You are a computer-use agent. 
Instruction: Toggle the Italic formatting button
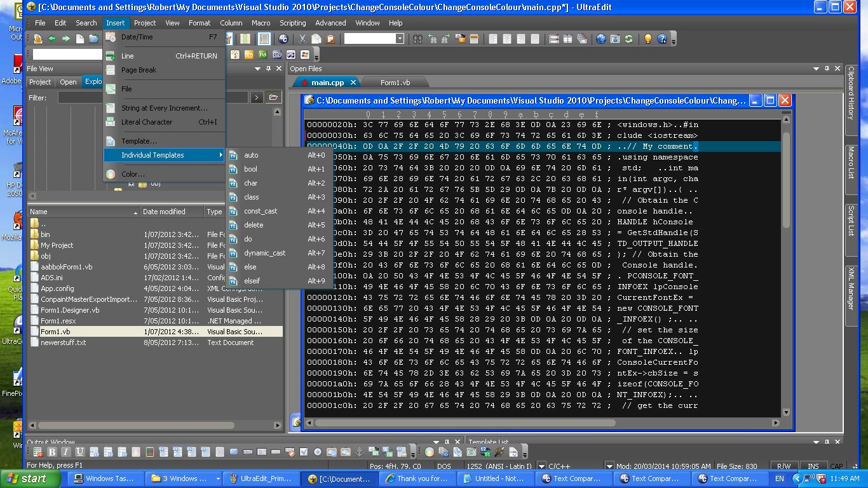coord(66,452)
